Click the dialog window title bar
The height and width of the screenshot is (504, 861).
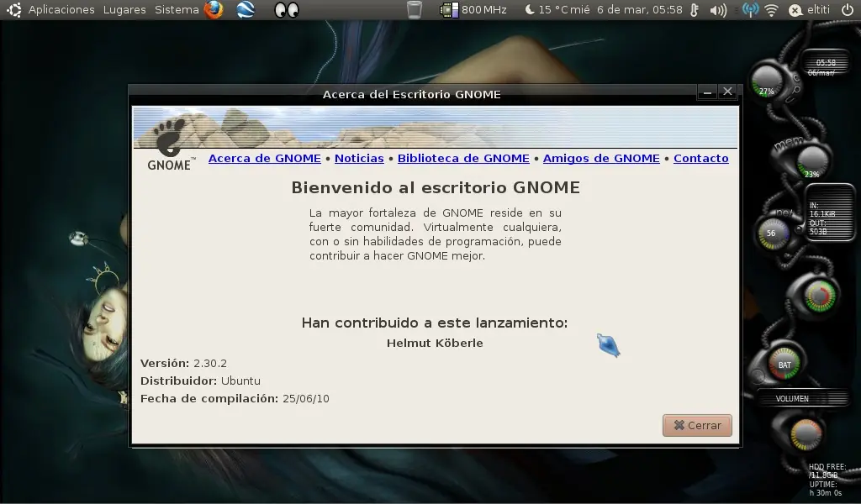pyautogui.click(x=412, y=94)
